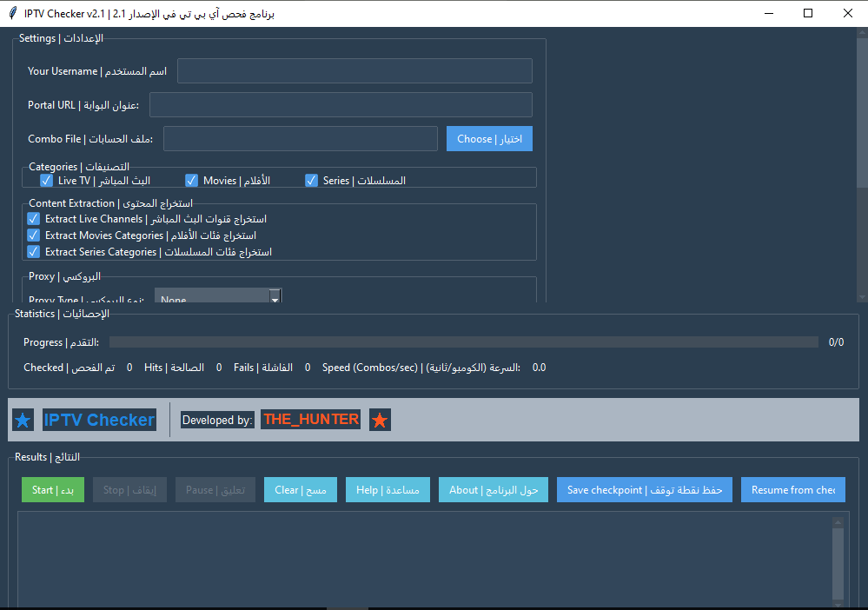Open the About program button
868x610 pixels.
pos(494,490)
